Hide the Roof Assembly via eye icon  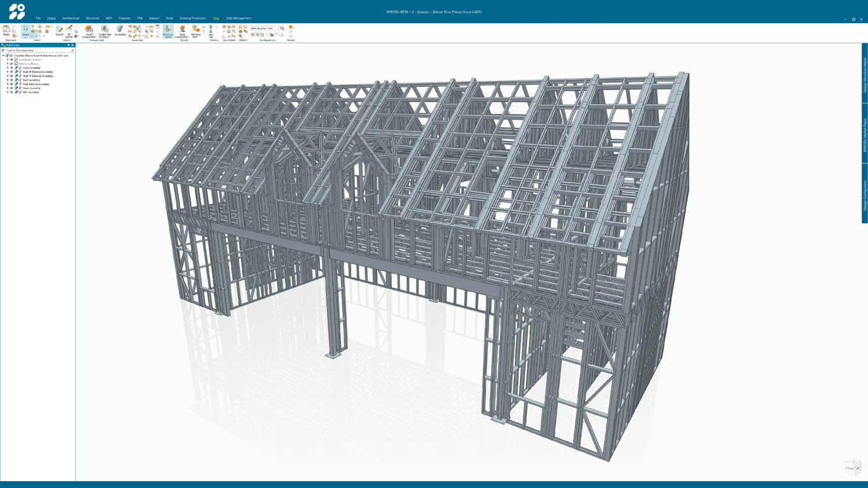pyautogui.click(x=12, y=80)
